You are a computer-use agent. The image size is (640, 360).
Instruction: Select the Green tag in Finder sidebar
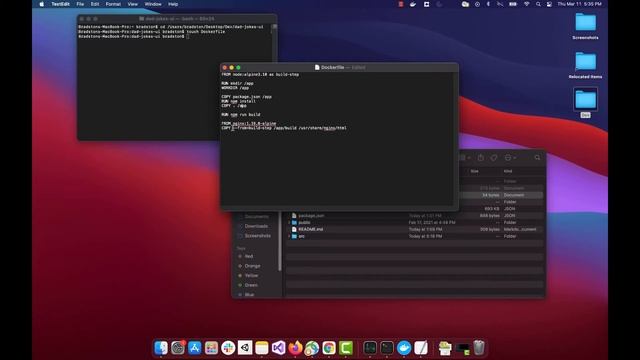click(251, 285)
